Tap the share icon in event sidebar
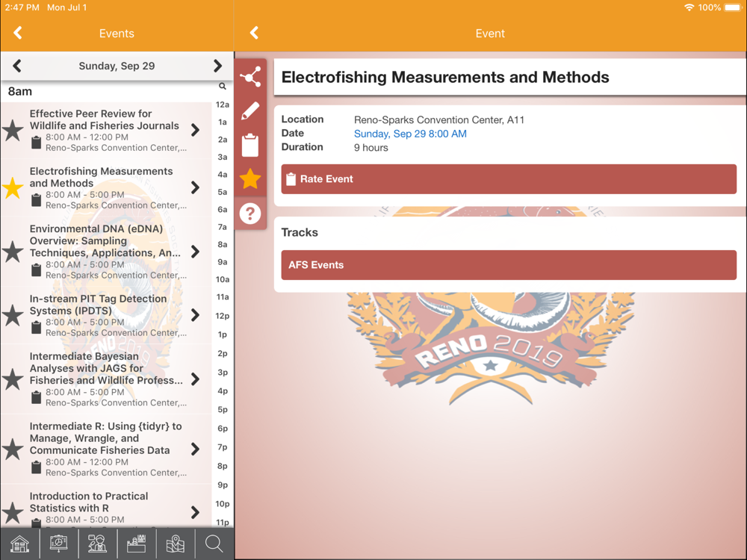The height and width of the screenshot is (560, 747). [250, 77]
